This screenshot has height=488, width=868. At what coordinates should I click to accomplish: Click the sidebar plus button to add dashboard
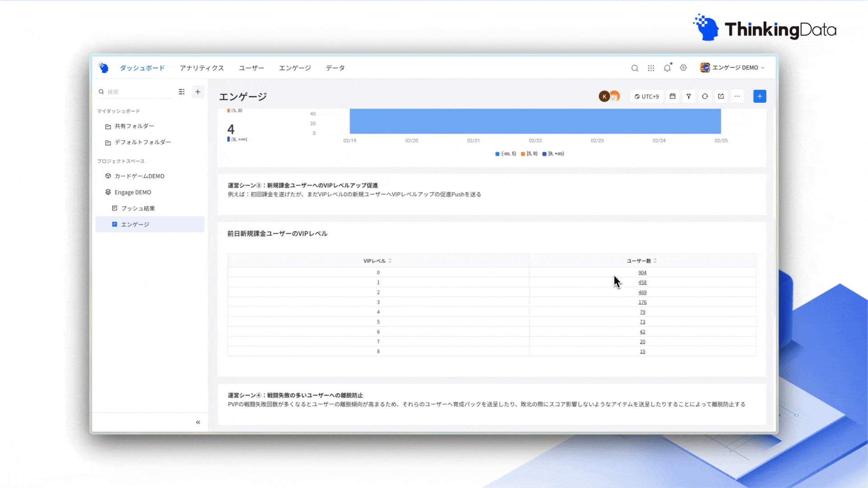pyautogui.click(x=198, y=92)
